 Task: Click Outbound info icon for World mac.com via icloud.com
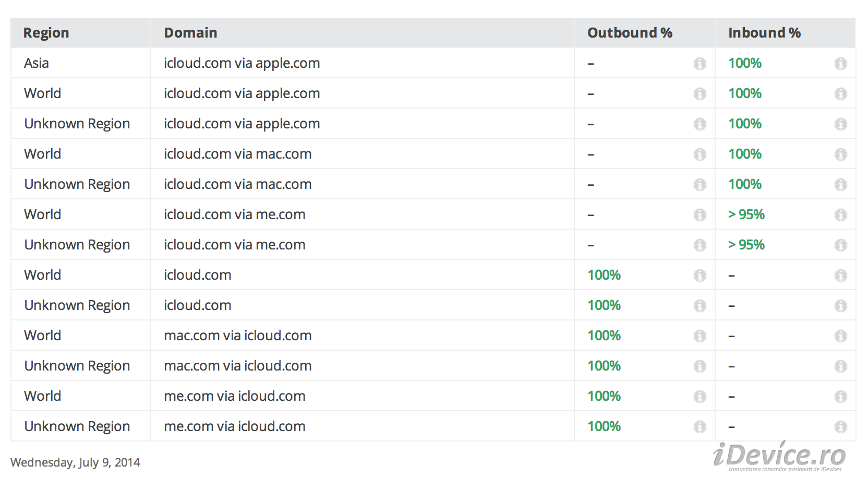[x=700, y=336]
